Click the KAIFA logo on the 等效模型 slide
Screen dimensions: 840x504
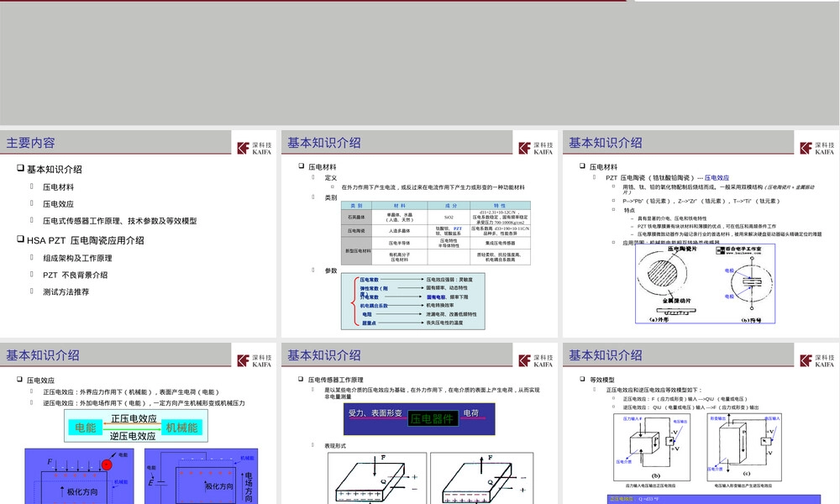pyautogui.click(x=817, y=361)
